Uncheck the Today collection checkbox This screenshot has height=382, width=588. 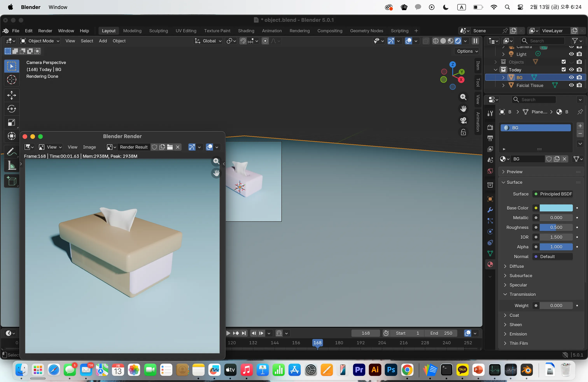pyautogui.click(x=563, y=70)
